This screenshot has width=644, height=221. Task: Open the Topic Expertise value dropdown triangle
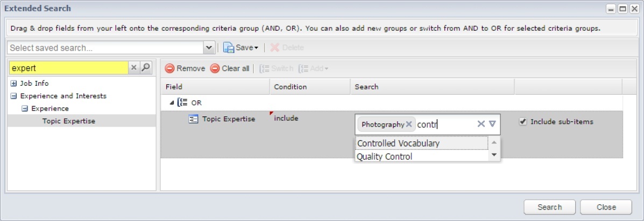[492, 124]
